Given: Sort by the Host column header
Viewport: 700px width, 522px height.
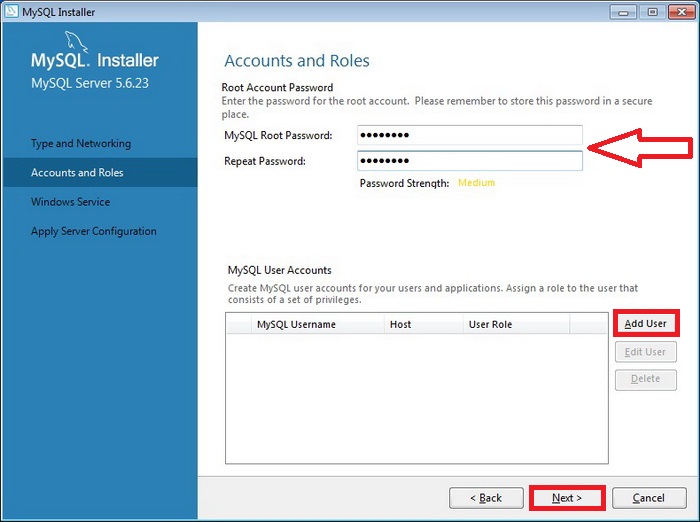Looking at the screenshot, I should coord(423,324).
